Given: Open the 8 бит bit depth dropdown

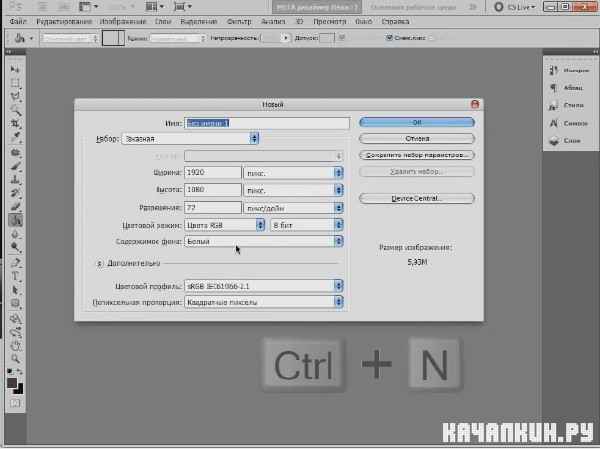Looking at the screenshot, I should pos(307,225).
